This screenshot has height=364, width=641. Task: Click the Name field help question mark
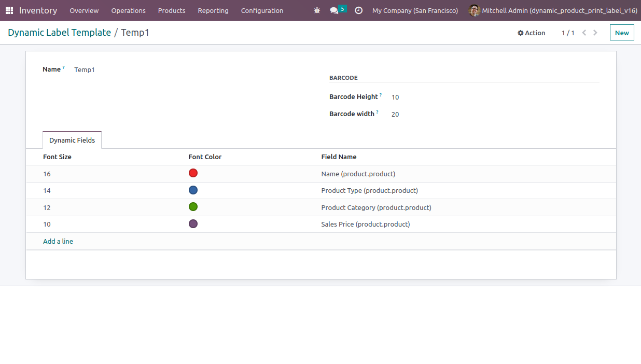64,67
